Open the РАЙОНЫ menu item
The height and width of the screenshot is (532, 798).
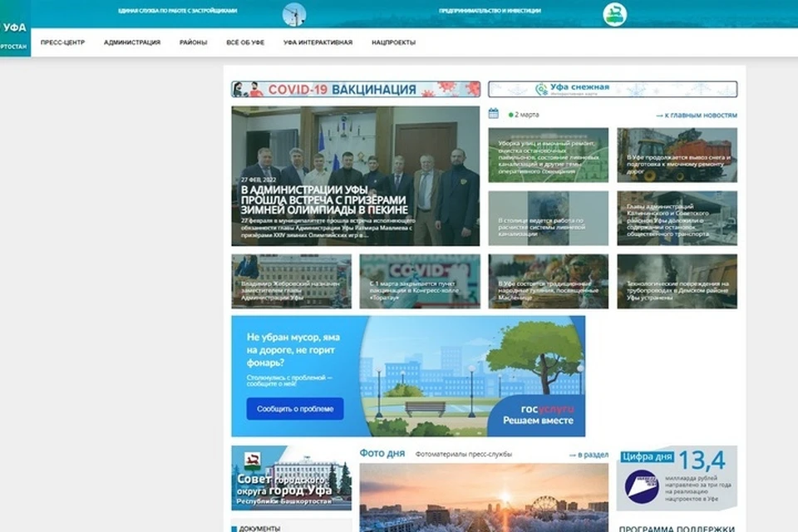tap(194, 42)
